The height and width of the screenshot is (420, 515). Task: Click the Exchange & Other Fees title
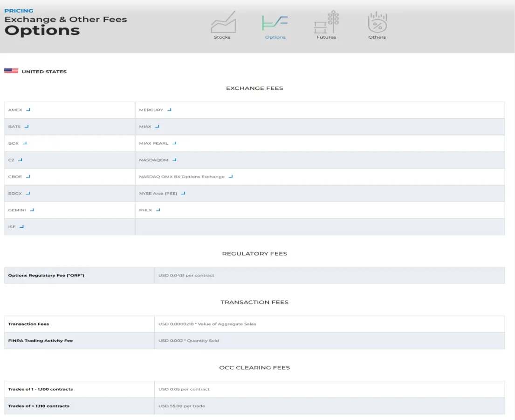[66, 20]
